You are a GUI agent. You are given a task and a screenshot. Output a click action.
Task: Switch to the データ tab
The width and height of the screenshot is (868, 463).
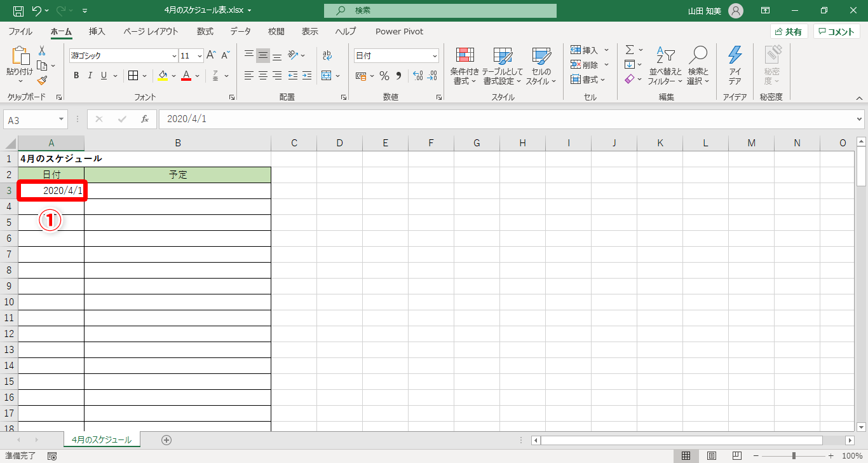(240, 31)
